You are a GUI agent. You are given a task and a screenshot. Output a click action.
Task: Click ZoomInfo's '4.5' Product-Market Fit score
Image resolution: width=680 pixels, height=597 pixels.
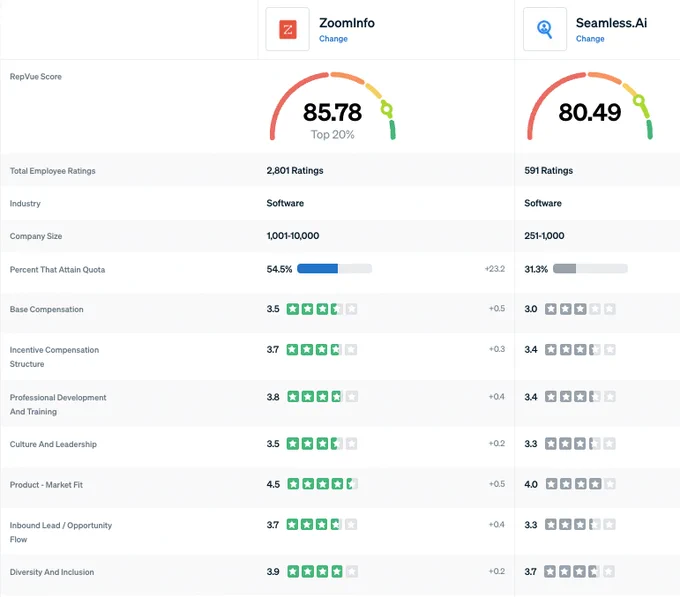pyautogui.click(x=273, y=484)
